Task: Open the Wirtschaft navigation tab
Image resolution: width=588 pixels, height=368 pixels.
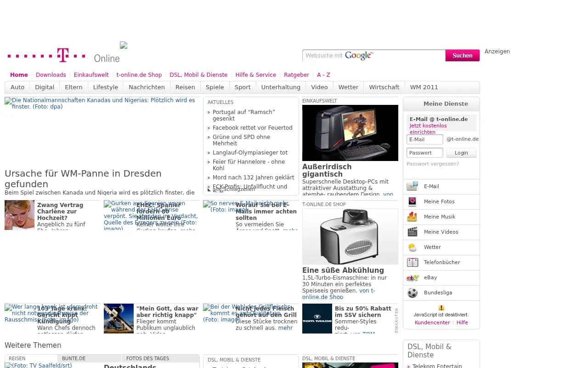Action: (384, 87)
